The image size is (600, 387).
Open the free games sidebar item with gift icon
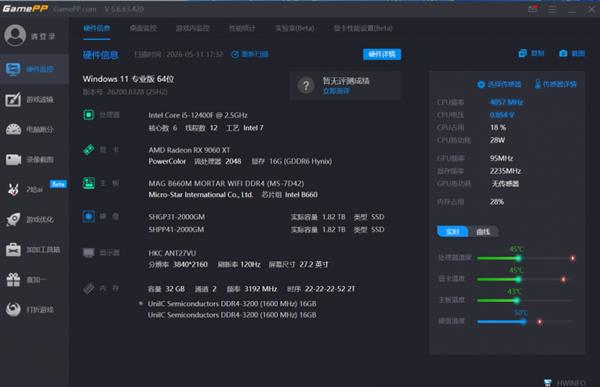(x=34, y=280)
